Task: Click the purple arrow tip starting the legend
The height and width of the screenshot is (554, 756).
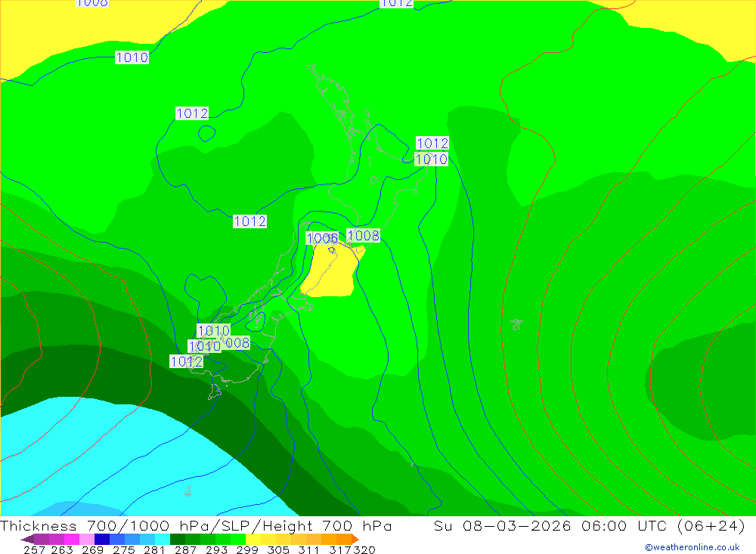Action: pyautogui.click(x=27, y=539)
